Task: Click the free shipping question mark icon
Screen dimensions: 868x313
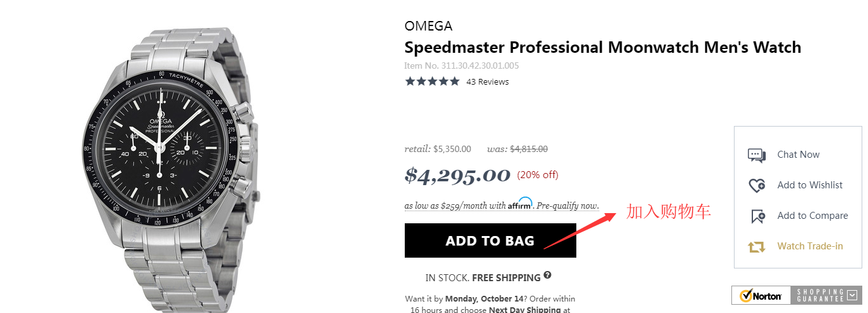Action: click(547, 276)
